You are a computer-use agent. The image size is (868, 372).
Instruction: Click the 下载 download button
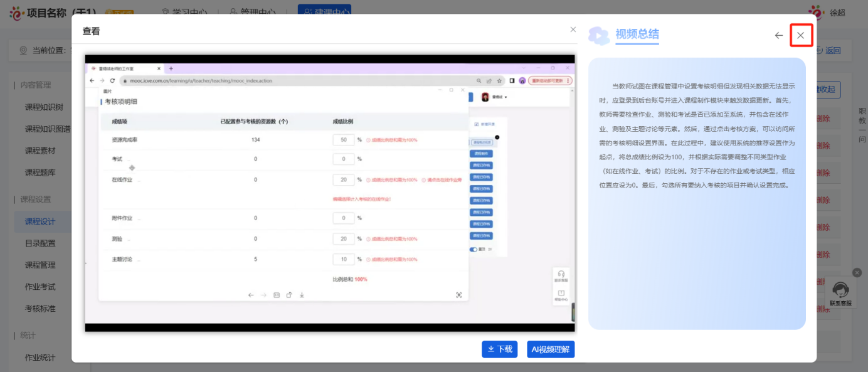pyautogui.click(x=499, y=349)
